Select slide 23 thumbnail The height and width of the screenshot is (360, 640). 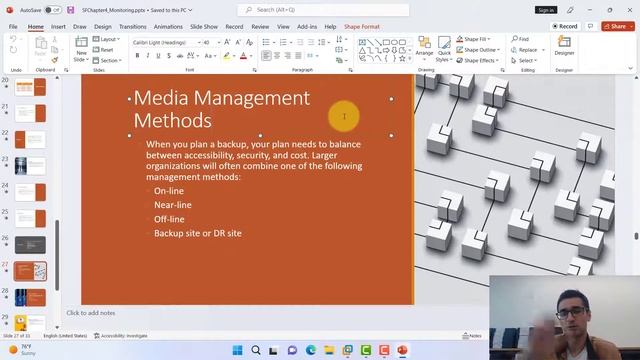(30, 166)
